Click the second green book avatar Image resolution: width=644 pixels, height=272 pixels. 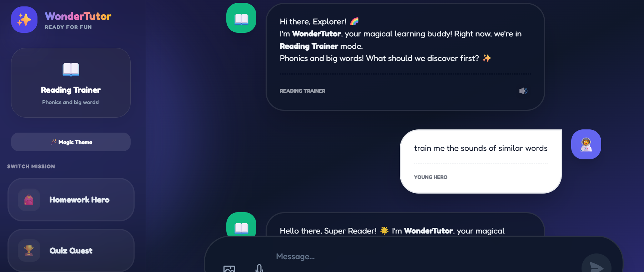[x=241, y=224]
